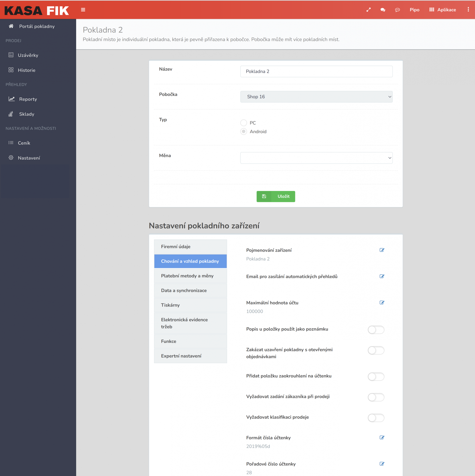Open the Tiskárny tab
475x476 pixels.
click(x=190, y=305)
